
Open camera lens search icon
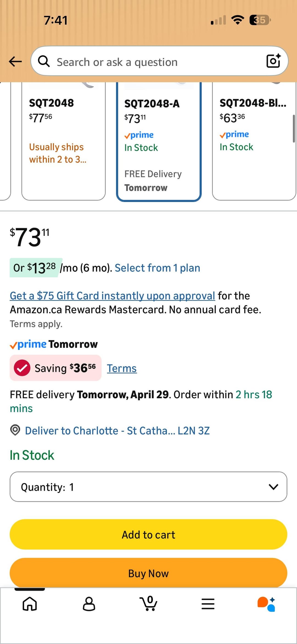pos(273,61)
